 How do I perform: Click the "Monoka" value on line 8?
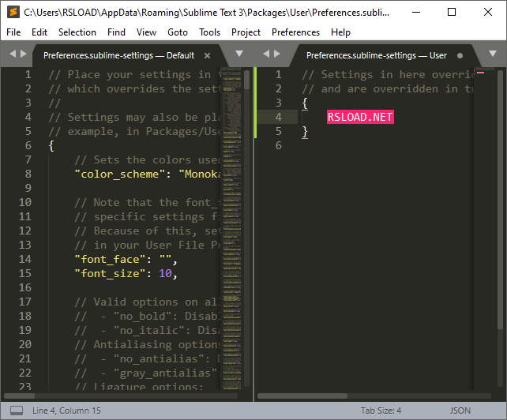point(200,174)
